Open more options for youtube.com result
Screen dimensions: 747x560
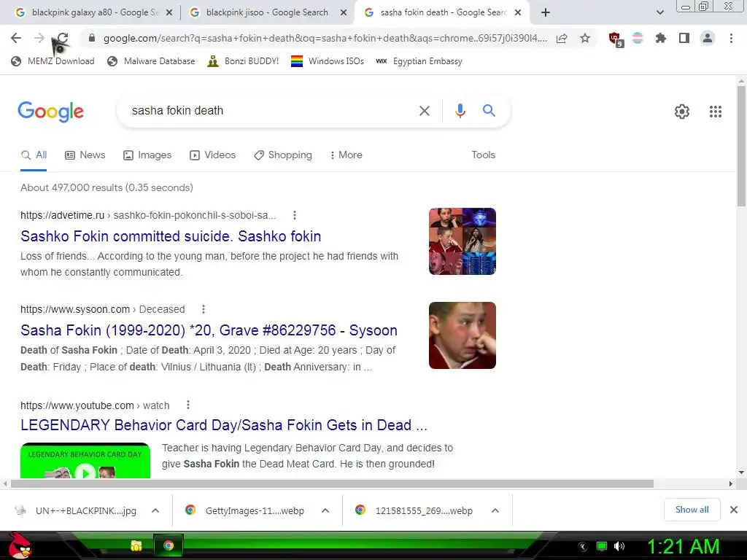(188, 405)
